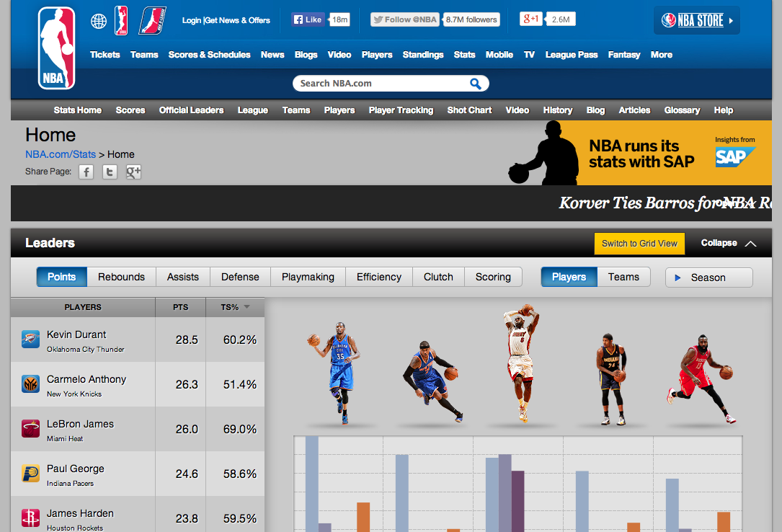Image resolution: width=782 pixels, height=532 pixels.
Task: Open Player Tracking in stats navigation
Action: pos(401,110)
